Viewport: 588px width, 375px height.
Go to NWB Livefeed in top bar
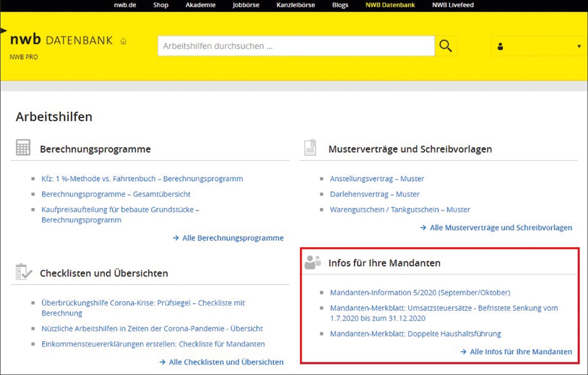(x=453, y=5)
